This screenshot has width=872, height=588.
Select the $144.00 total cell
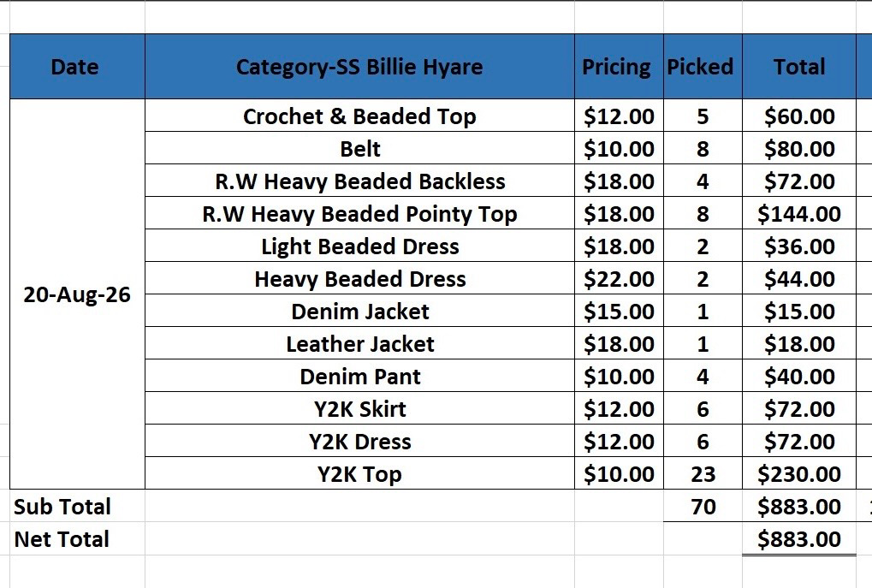click(x=799, y=214)
